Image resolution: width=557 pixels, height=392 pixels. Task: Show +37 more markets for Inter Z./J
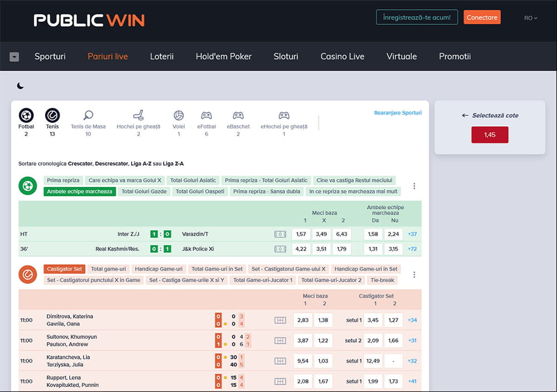point(412,234)
